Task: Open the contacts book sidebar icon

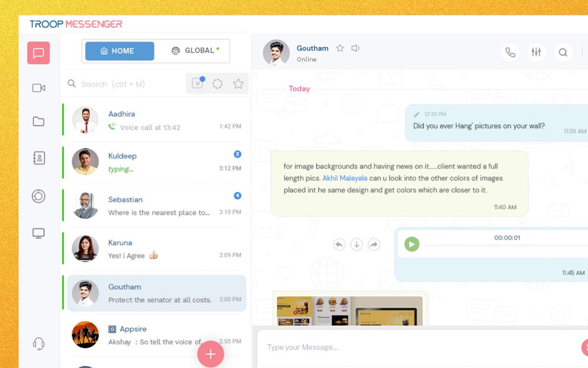Action: tap(39, 158)
